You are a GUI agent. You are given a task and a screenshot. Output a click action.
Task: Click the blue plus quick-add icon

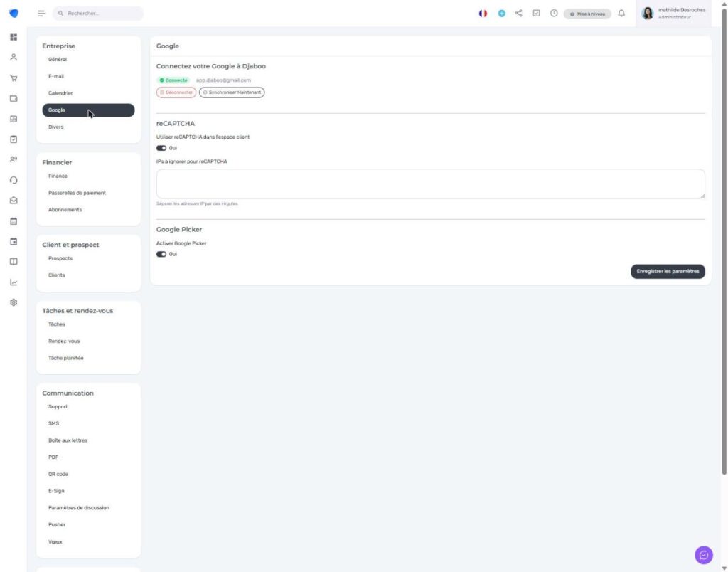[x=501, y=14]
